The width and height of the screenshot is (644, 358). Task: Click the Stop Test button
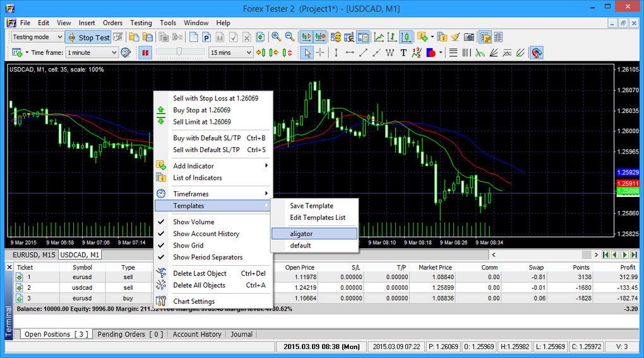click(x=89, y=37)
